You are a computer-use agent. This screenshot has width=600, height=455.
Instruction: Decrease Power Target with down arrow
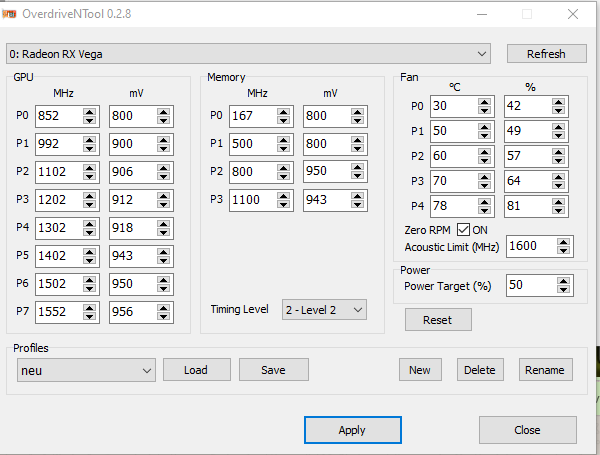[x=563, y=289]
